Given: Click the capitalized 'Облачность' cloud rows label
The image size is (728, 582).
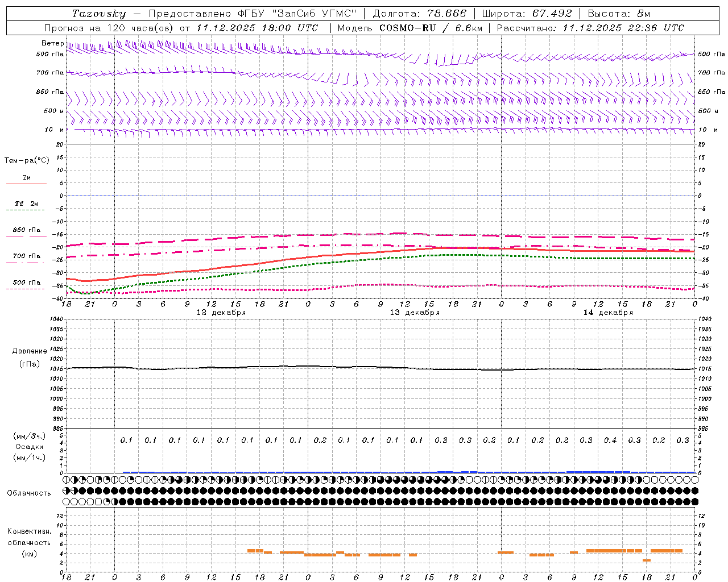Looking at the screenshot, I should click(29, 493).
